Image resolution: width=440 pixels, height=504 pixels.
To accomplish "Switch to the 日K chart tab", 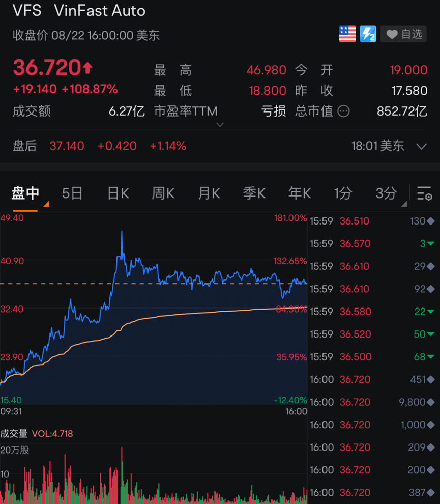I will (x=118, y=193).
